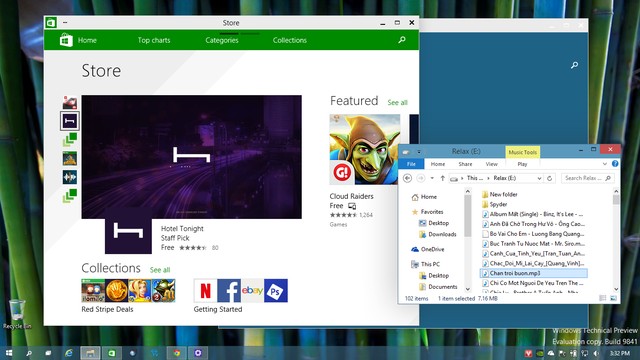Switch to details view in status bar
Image resolution: width=640 pixels, height=360 pixels.
(602, 298)
